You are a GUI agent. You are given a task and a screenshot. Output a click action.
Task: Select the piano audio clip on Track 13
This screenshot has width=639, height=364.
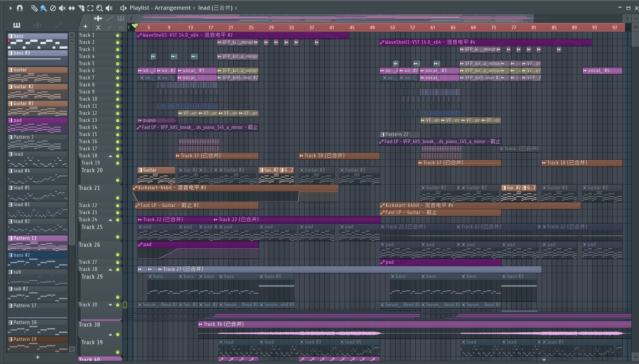(x=157, y=120)
